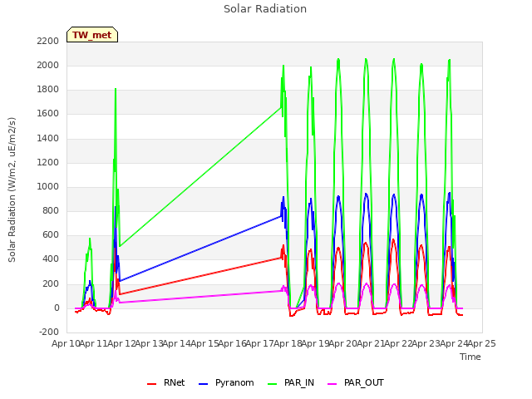532x399 pixels.
Task: Click the Time x-axis label
Action: tap(470, 357)
